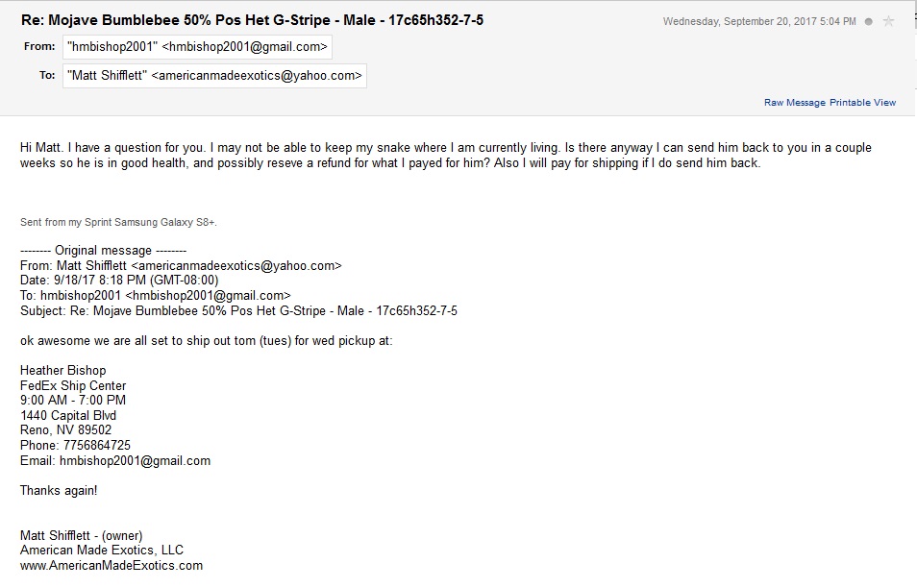The image size is (917, 588).
Task: Click the email subject title at top
Action: pyautogui.click(x=252, y=20)
